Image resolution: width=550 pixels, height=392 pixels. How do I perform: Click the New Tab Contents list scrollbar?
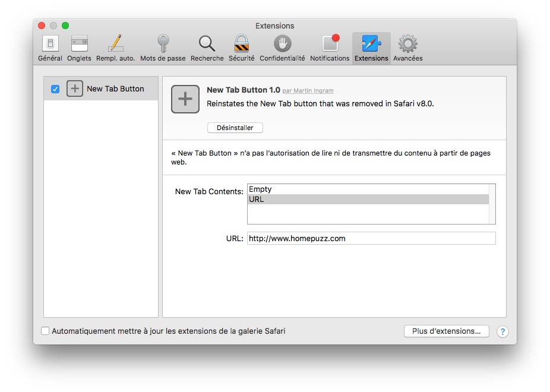(x=492, y=204)
